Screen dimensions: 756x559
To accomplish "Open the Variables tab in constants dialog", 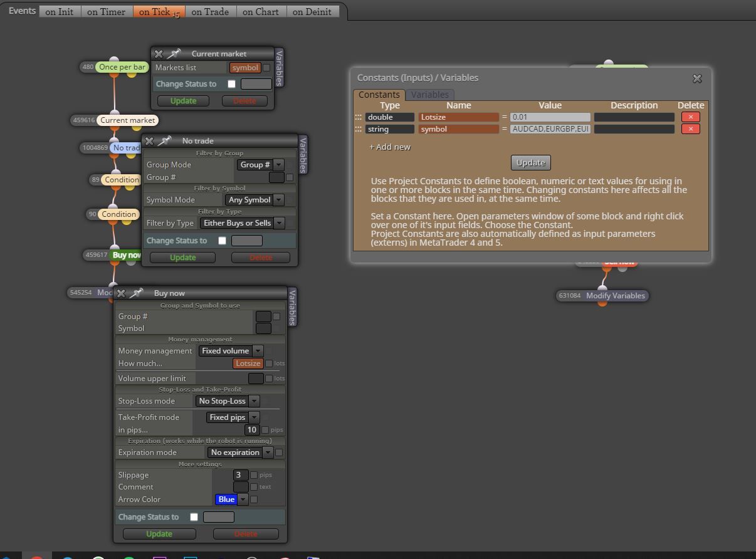I will coord(429,95).
